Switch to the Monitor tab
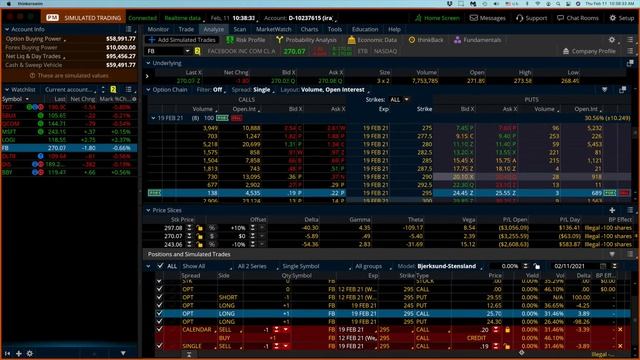640x360 pixels. [x=158, y=29]
